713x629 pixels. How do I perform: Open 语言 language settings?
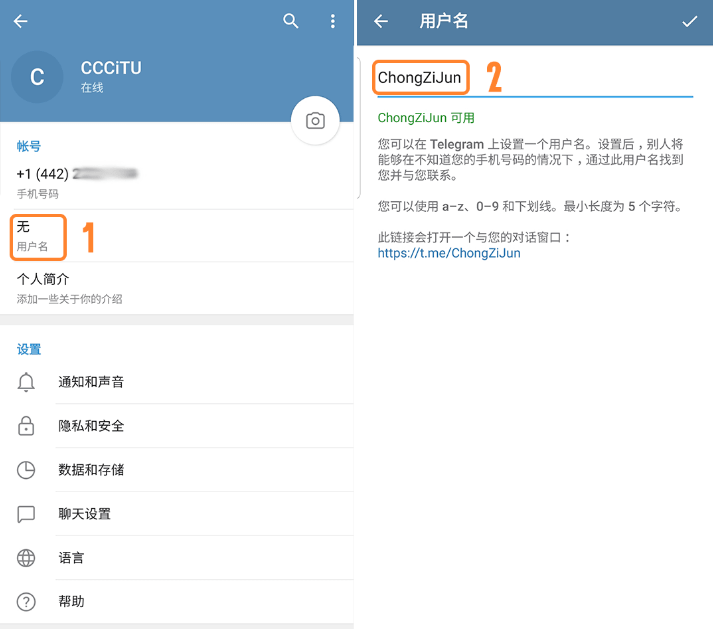tap(177, 558)
